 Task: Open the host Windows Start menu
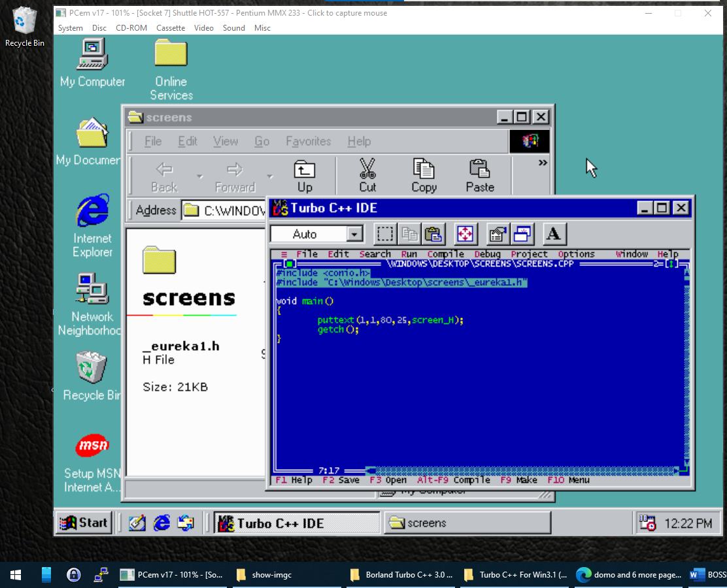(16, 575)
